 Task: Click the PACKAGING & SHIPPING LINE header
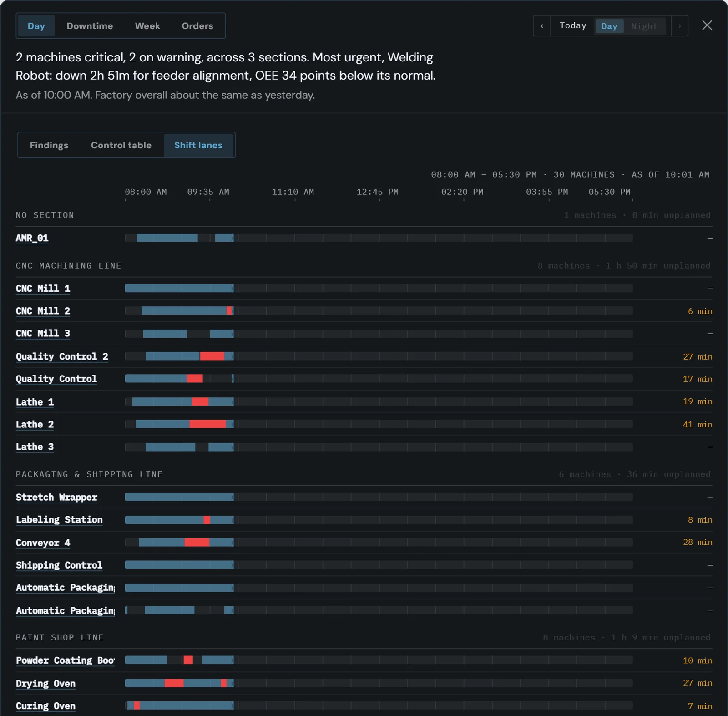click(x=89, y=474)
